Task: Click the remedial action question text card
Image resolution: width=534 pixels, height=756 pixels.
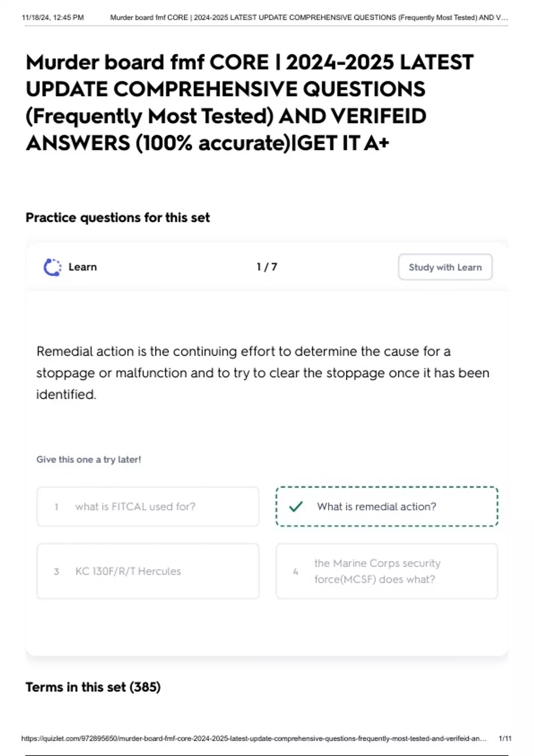Action: 263,373
